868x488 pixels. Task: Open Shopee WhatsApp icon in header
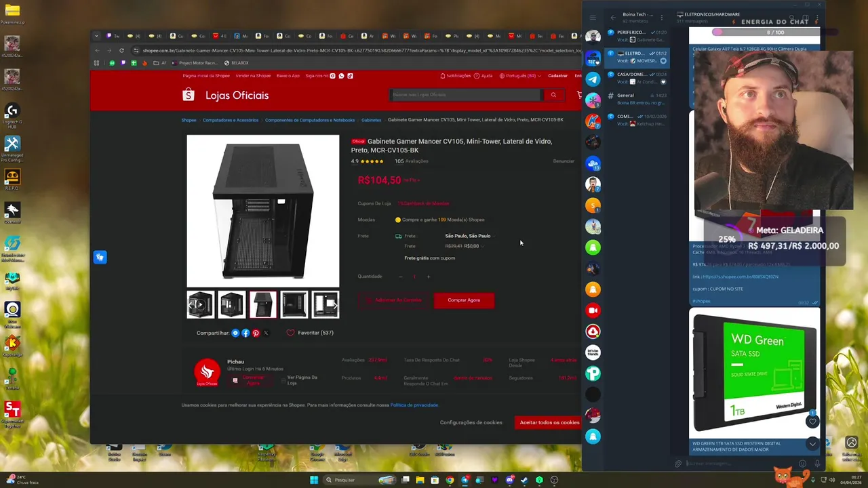click(x=341, y=76)
